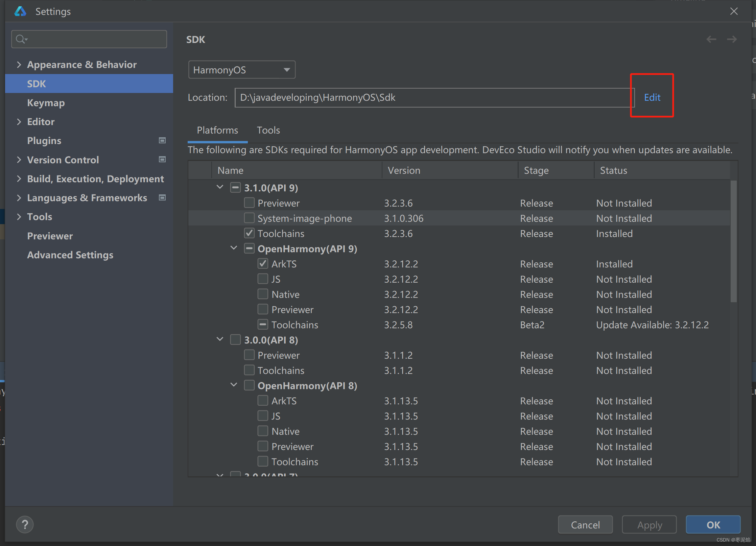Viewport: 756px width, 546px height.
Task: Click 'Update Available: 3.2.12.2' status text
Action: (x=653, y=325)
